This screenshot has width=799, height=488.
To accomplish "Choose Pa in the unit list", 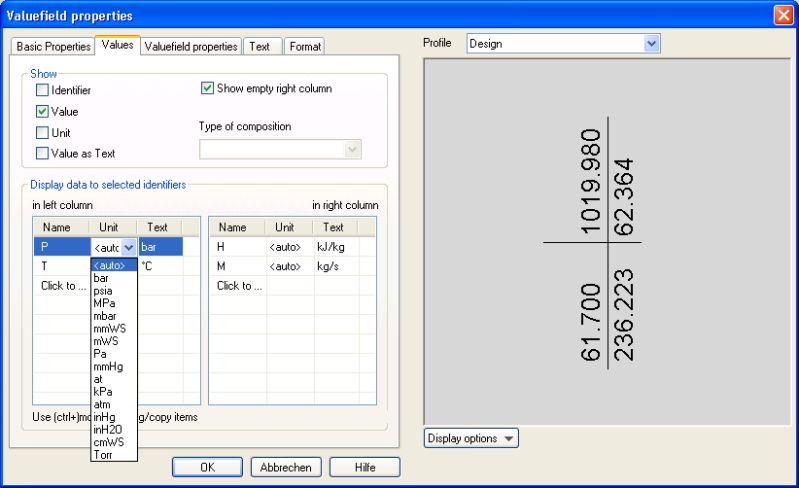I will [x=114, y=354].
